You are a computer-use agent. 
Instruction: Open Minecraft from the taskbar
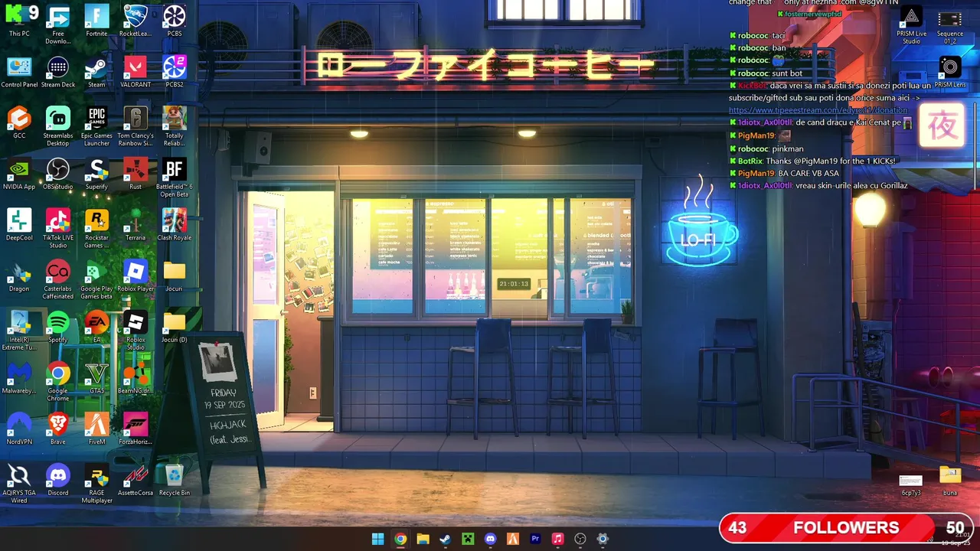click(468, 539)
